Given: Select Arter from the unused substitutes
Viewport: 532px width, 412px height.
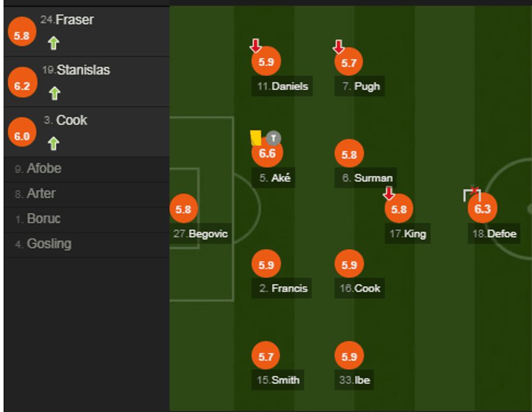Looking at the screenshot, I should click(x=41, y=194).
